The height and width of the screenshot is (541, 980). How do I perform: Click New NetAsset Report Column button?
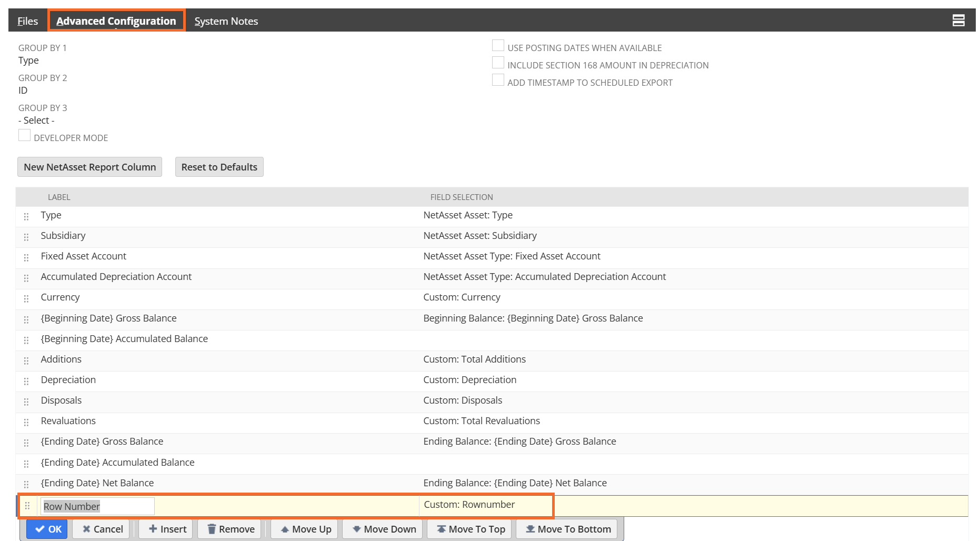click(x=89, y=167)
